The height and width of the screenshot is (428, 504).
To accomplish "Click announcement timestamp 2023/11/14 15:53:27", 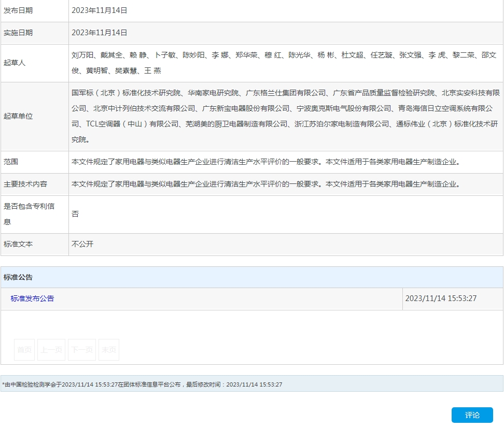I will tap(441, 298).
